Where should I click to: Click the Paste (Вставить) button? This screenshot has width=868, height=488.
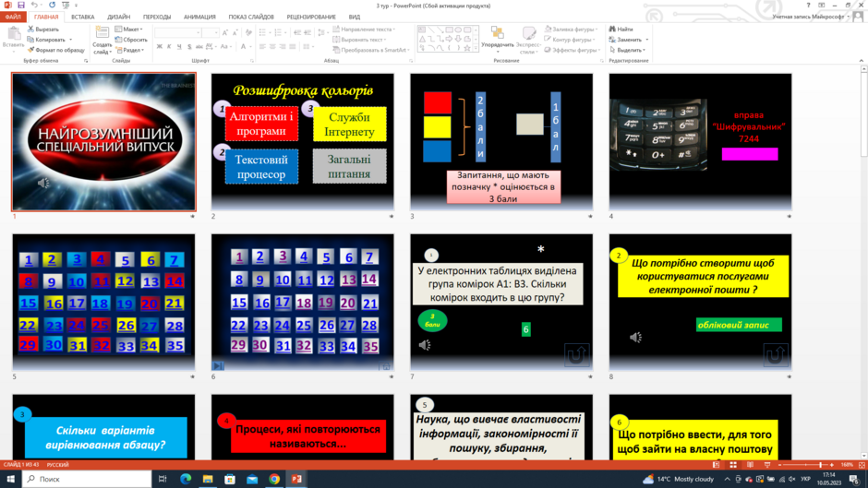coord(13,39)
